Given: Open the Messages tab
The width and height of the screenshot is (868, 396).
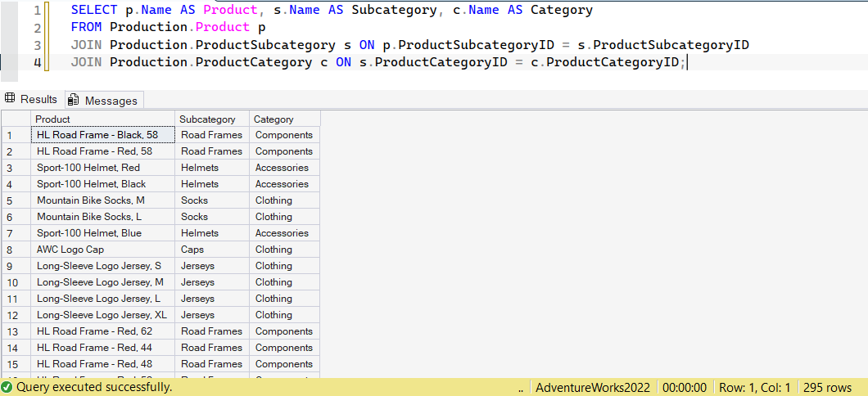Looking at the screenshot, I should point(104,101).
